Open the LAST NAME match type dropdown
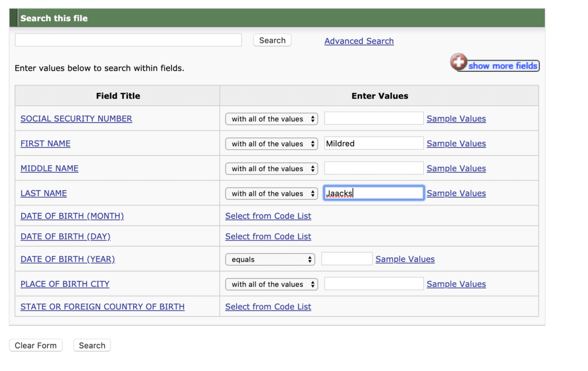This screenshot has height=371, width=588. pos(271,193)
